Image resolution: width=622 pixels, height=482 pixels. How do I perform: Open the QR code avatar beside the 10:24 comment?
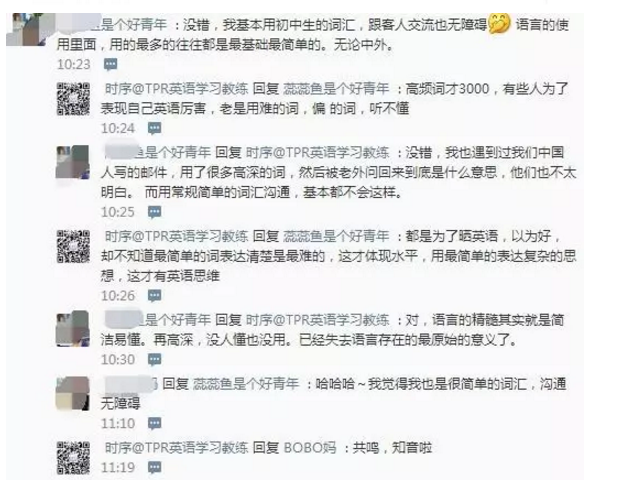click(73, 99)
